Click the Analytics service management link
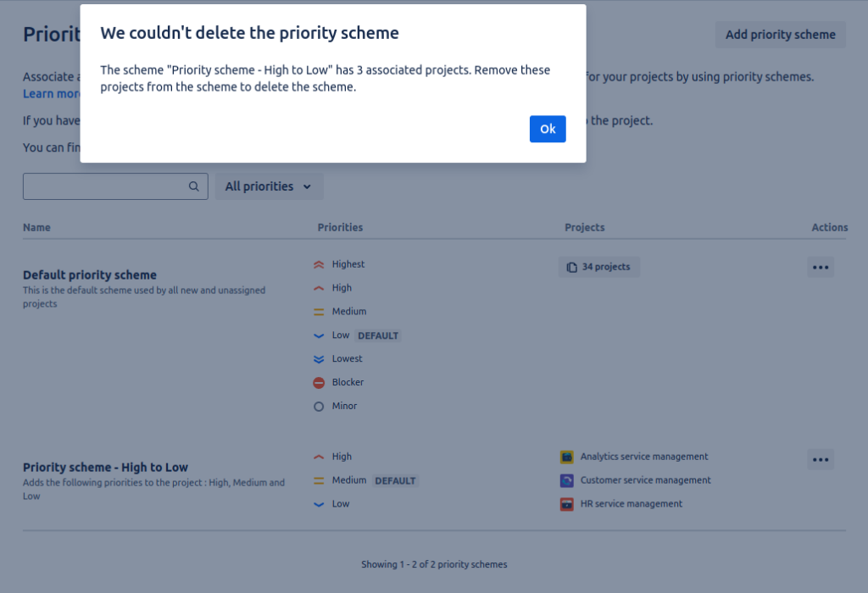The height and width of the screenshot is (593, 868). [x=643, y=457]
